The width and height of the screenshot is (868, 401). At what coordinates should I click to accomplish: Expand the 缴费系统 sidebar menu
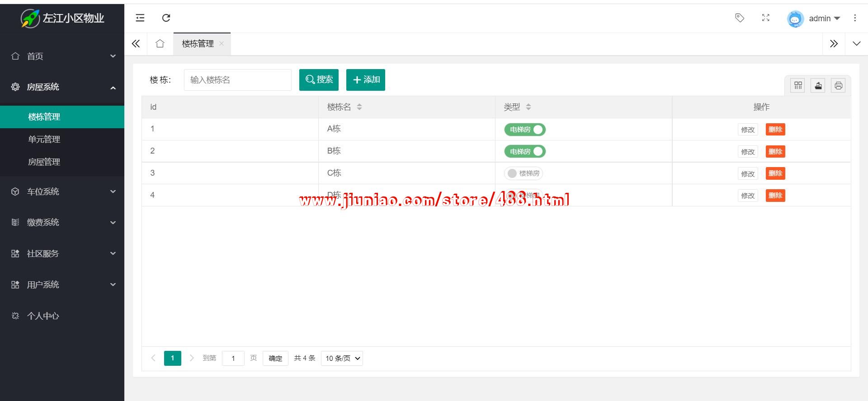(62, 222)
